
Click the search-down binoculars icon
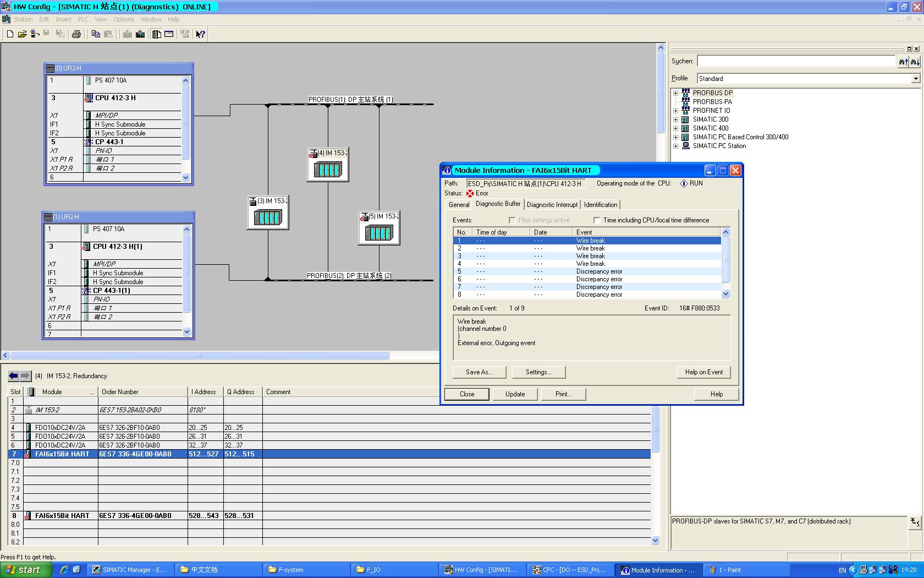[915, 62]
